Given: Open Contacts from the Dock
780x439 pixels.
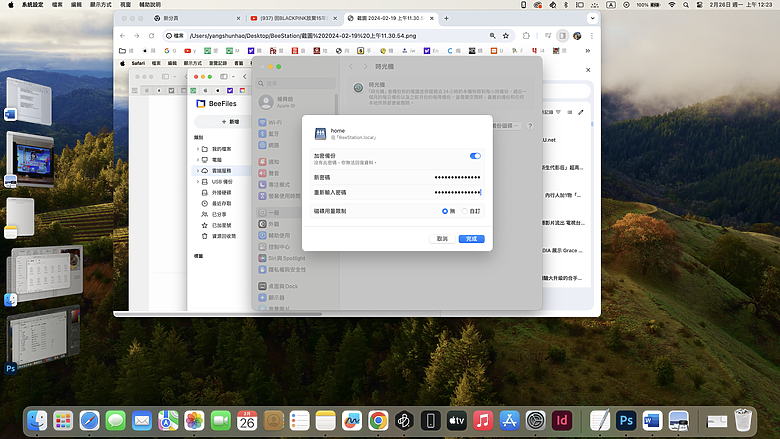Looking at the screenshot, I should tap(273, 421).
